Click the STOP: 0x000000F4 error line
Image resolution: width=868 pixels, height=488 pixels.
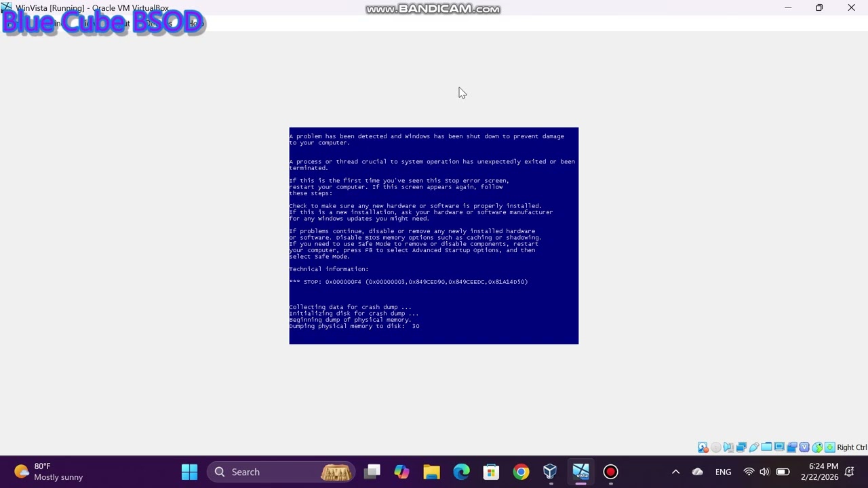(408, 282)
